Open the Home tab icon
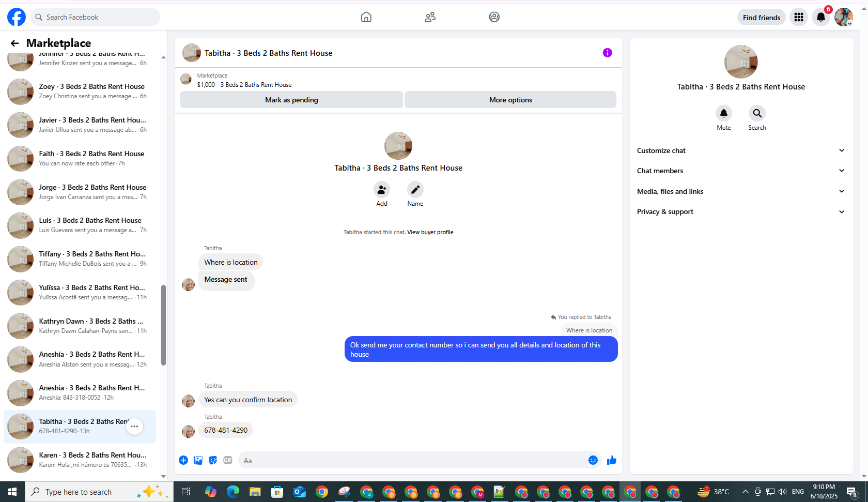The height and width of the screenshot is (502, 868). (x=366, y=17)
